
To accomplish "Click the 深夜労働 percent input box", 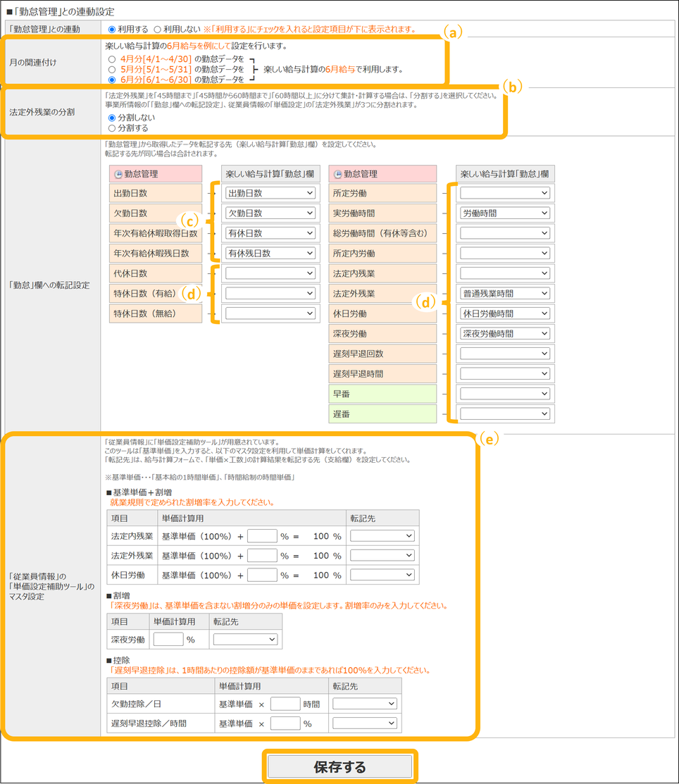I will coord(168,640).
